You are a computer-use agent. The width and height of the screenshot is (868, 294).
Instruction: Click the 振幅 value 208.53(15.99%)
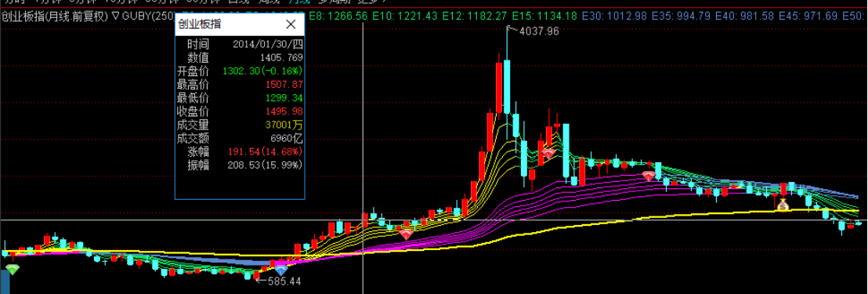[265, 165]
